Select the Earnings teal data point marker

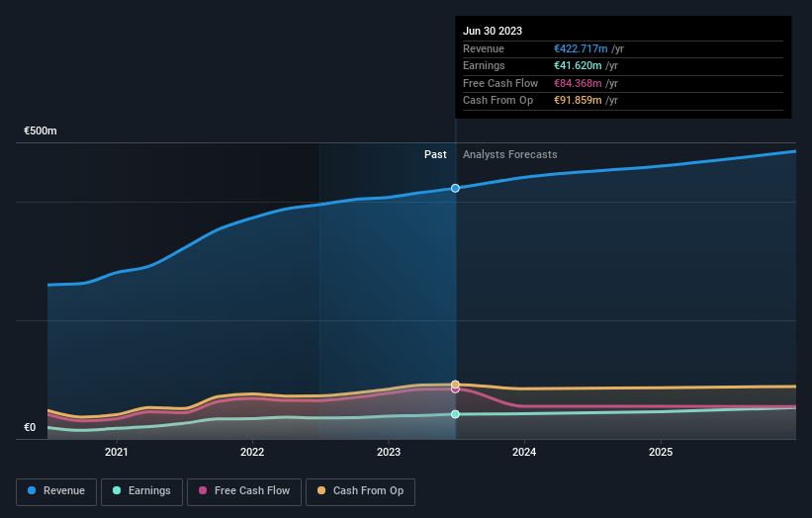pyautogui.click(x=455, y=414)
